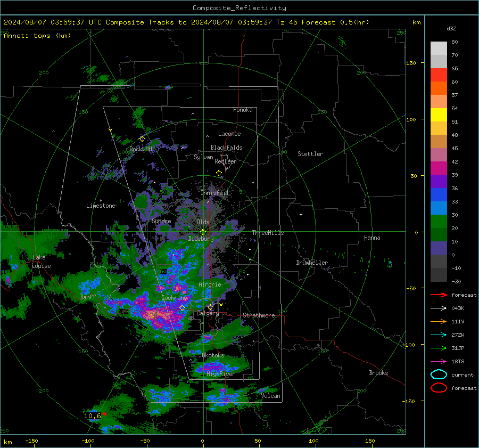The height and width of the screenshot is (448, 479).
Task: Click the Hanna label
Action: click(372, 238)
